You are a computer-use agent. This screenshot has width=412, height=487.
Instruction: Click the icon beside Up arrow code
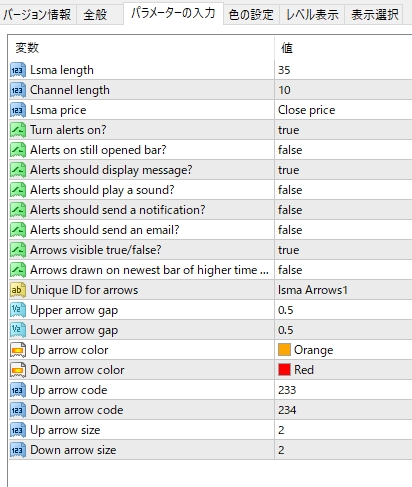click(x=18, y=390)
